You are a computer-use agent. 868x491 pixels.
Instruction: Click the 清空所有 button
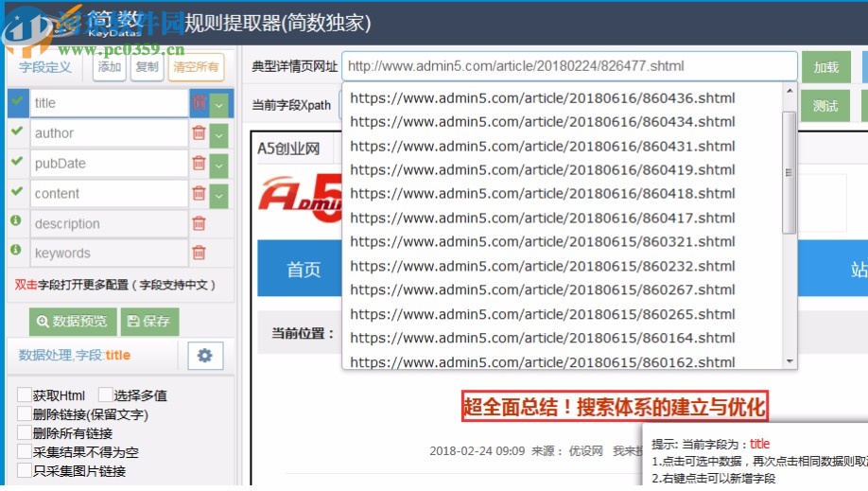[196, 67]
